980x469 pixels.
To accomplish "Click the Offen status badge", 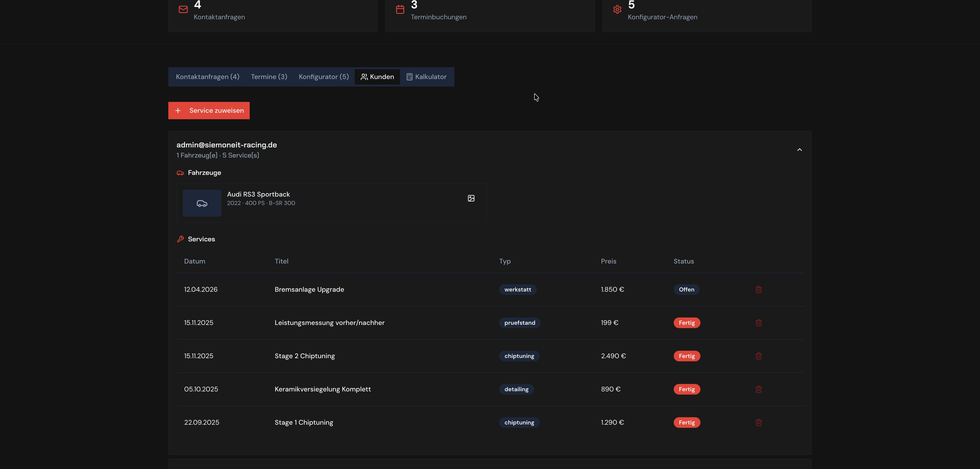I will point(686,290).
